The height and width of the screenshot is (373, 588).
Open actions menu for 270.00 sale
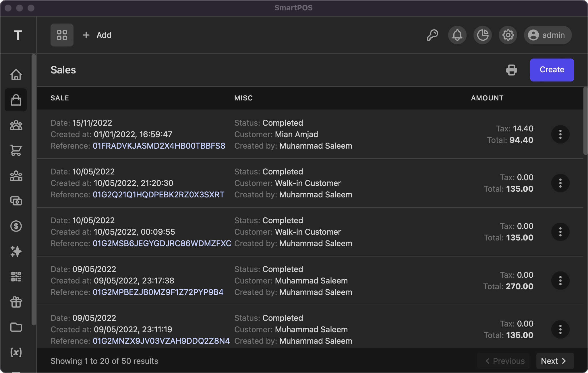pos(560,281)
